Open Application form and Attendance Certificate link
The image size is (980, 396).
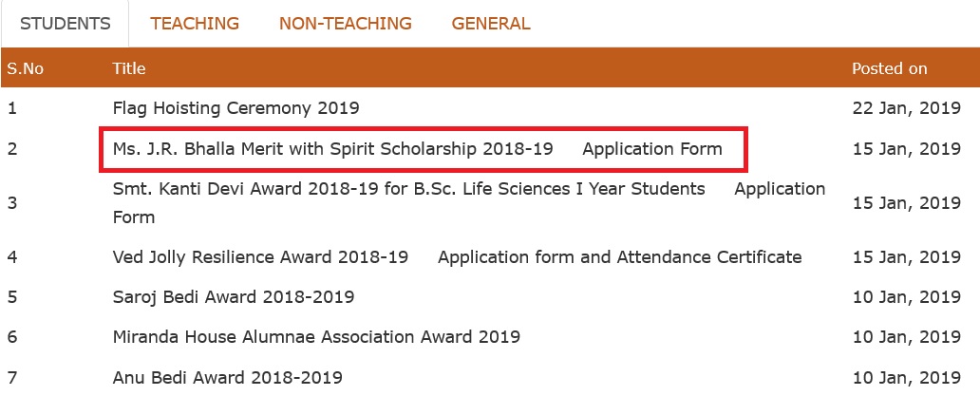(x=619, y=257)
